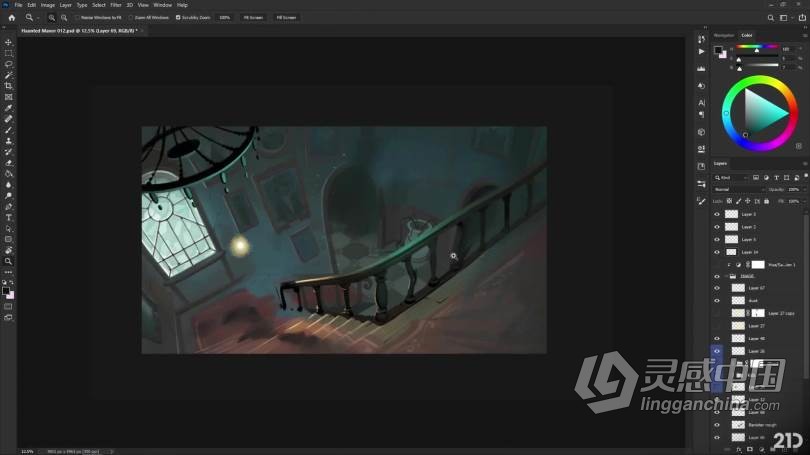Choose Zoom Out mode in options bar
This screenshot has height=455, width=810.
[x=64, y=18]
